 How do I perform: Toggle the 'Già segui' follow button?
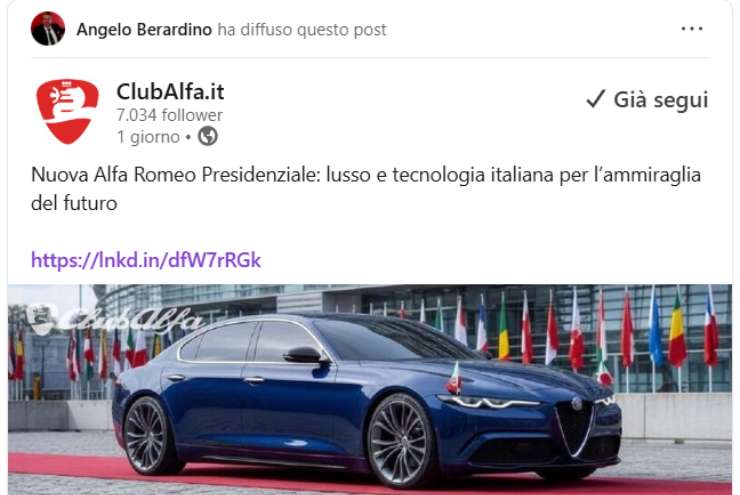tap(647, 100)
